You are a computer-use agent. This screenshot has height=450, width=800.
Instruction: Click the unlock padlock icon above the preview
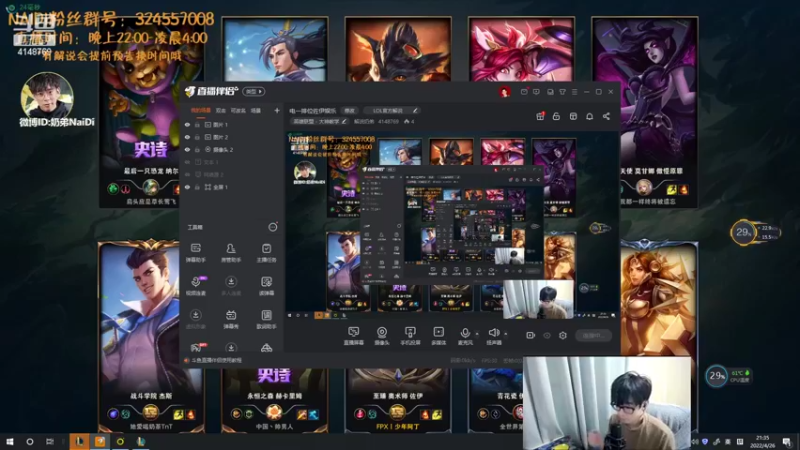coord(556,116)
